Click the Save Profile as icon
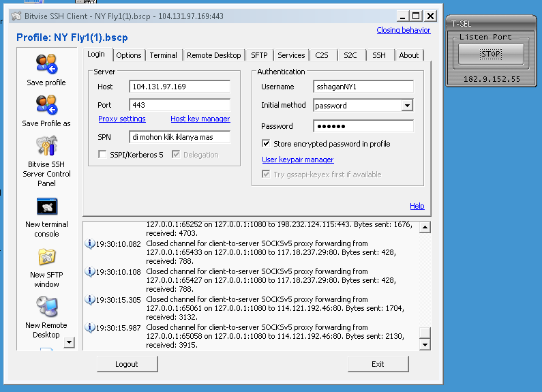Screen dimensions: 542x392 [46, 105]
